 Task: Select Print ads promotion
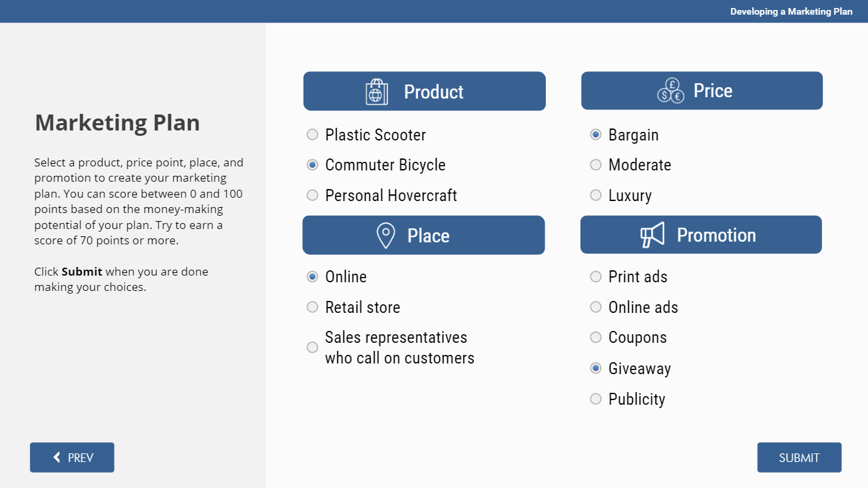tap(596, 277)
